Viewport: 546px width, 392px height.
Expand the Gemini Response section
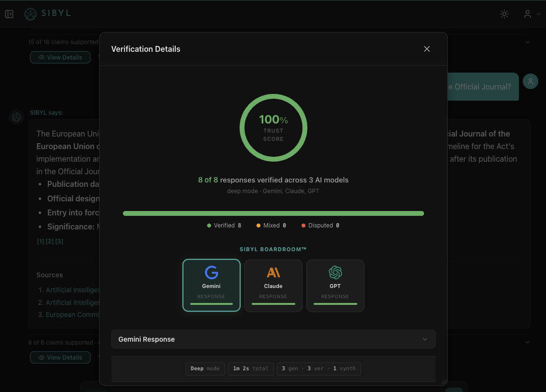pyautogui.click(x=273, y=339)
